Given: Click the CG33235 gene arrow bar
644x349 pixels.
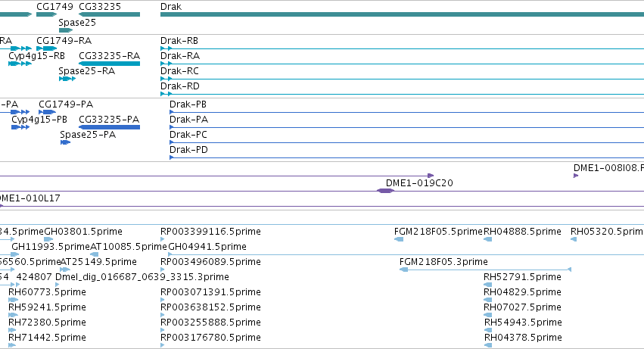Looking at the screenshot, I should pos(109,14).
